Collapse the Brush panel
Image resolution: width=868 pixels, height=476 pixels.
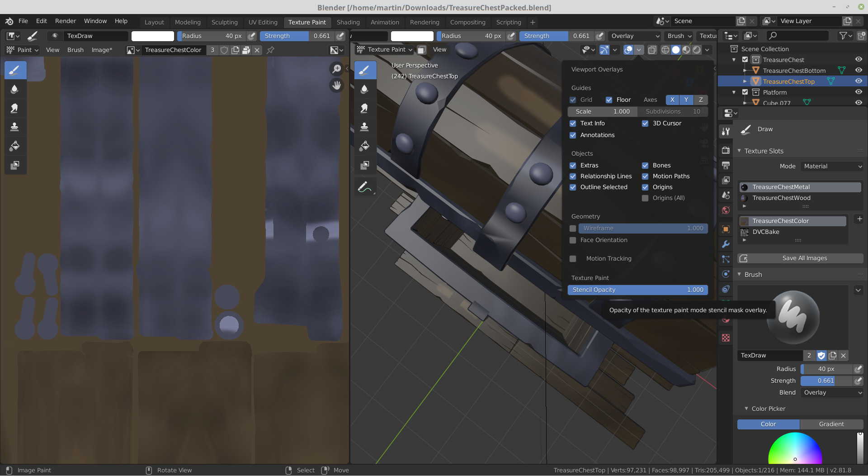[x=740, y=275]
